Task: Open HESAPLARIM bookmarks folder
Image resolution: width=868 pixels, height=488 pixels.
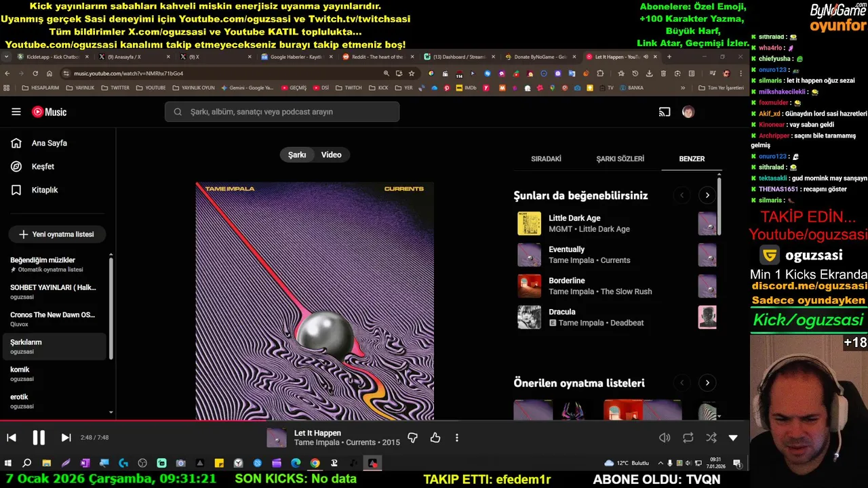Action: click(41, 87)
